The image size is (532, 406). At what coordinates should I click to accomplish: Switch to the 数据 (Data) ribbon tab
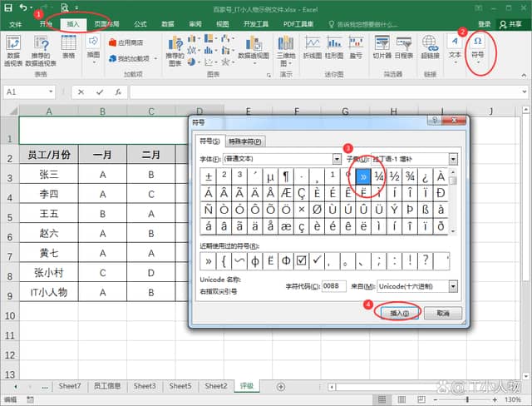tap(168, 24)
